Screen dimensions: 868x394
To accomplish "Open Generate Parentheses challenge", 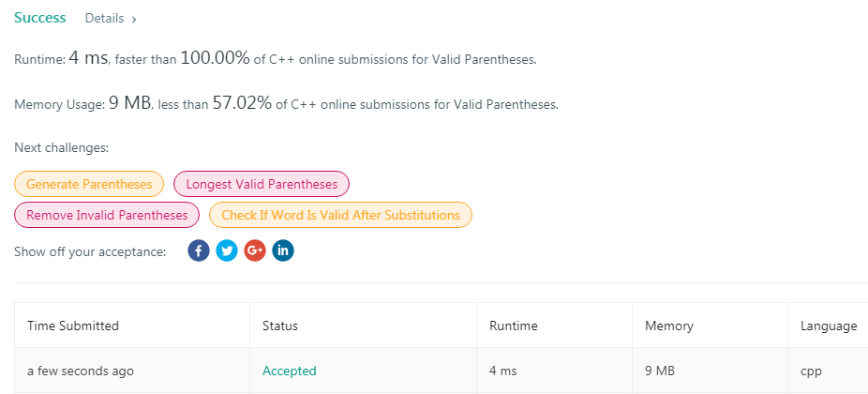I will (89, 184).
